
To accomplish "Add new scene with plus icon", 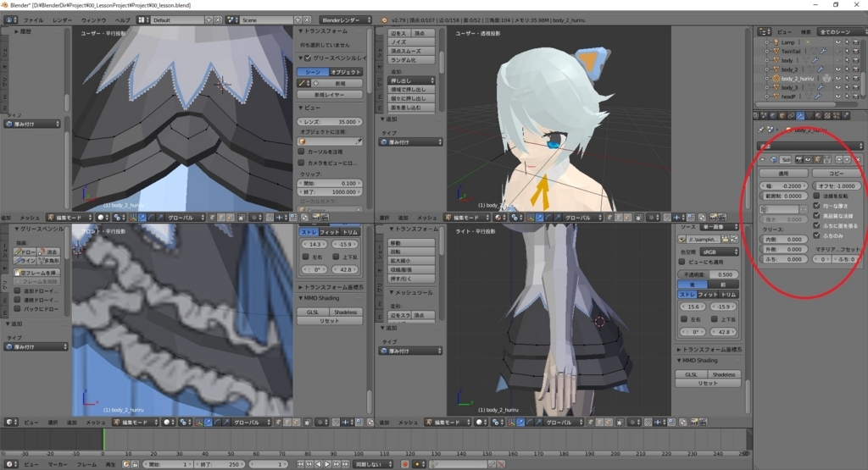I will [x=298, y=20].
